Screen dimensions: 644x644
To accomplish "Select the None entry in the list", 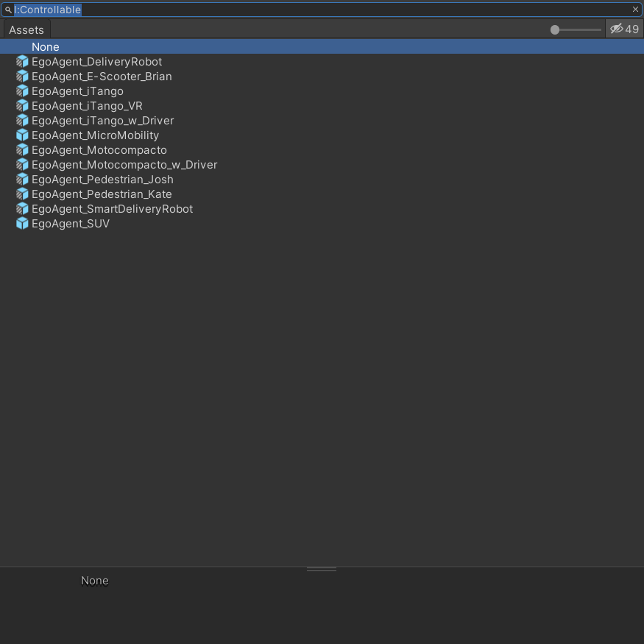I will [x=322, y=47].
